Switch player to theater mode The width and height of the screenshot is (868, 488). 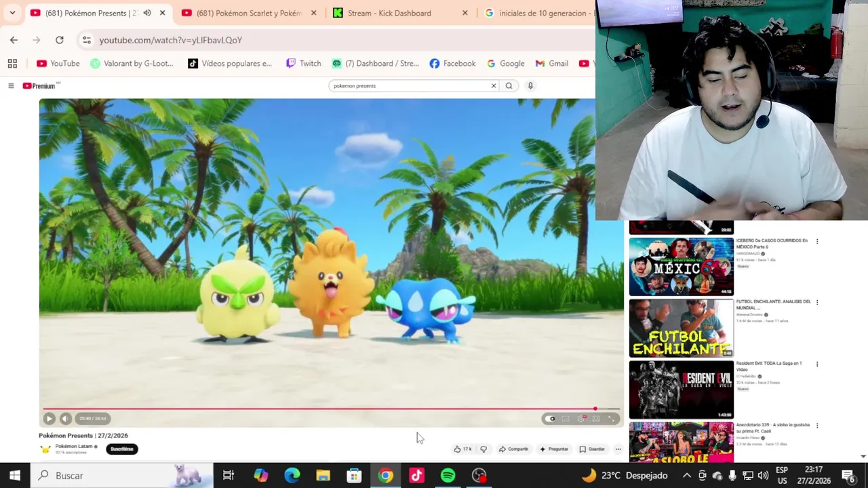click(596, 419)
